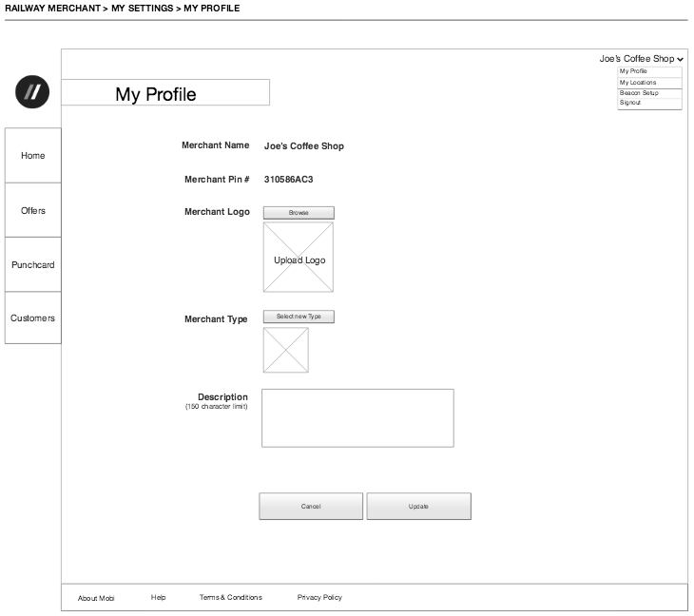Click the Railway slash logo icon
This screenshot has height=616, width=694.
coord(32,91)
